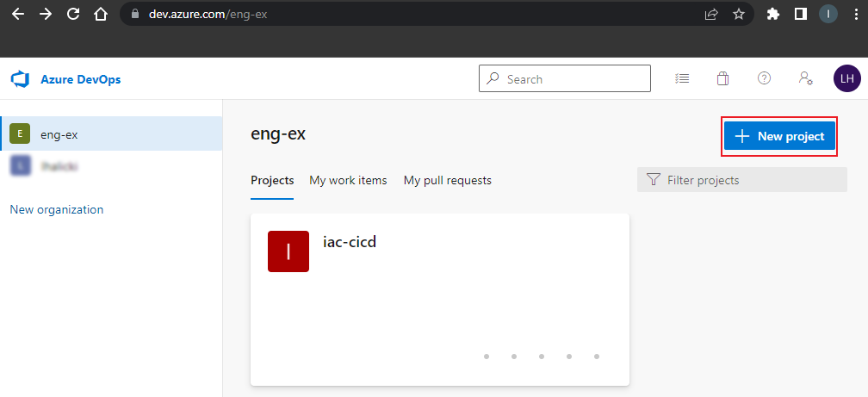The image size is (868, 397).
Task: Create a New project
Action: tap(779, 136)
